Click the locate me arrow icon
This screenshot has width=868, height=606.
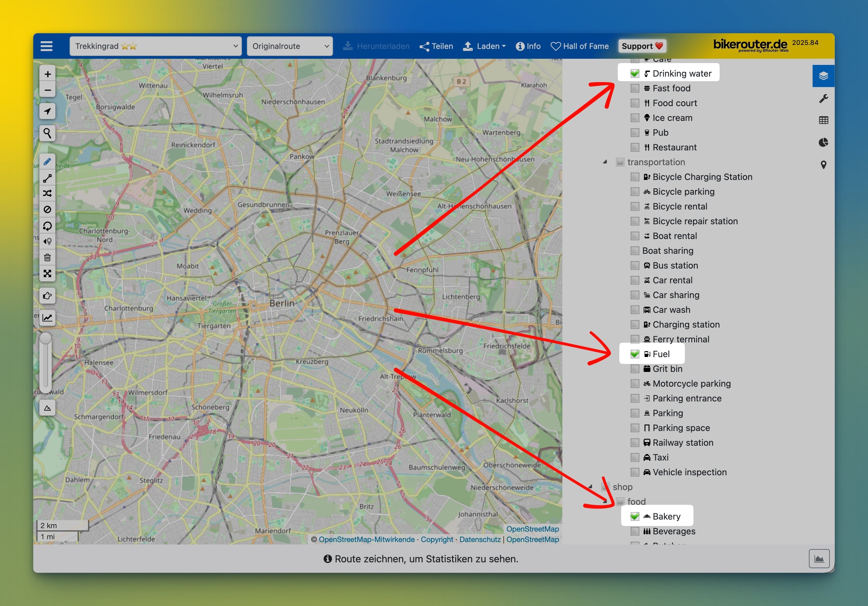[x=47, y=111]
